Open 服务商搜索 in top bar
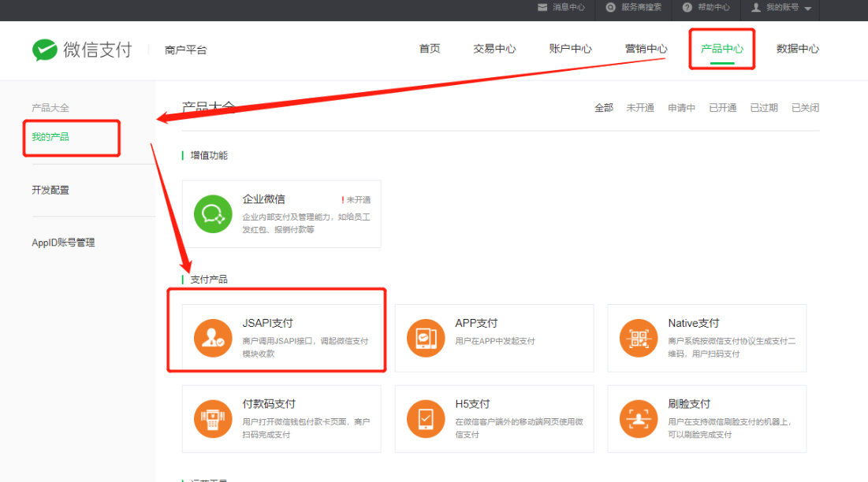Screen dimensions: 868x482 (x=634, y=8)
